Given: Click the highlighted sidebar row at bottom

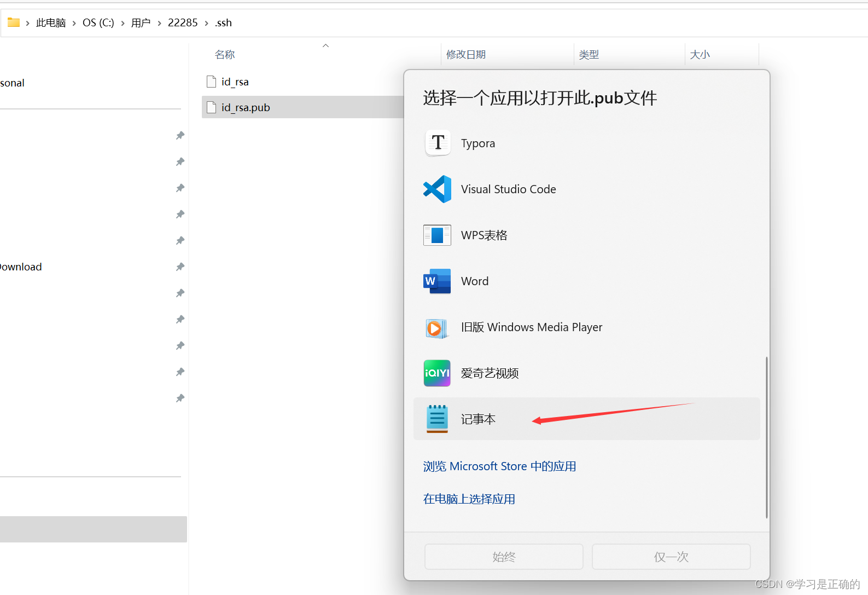Looking at the screenshot, I should [93, 529].
